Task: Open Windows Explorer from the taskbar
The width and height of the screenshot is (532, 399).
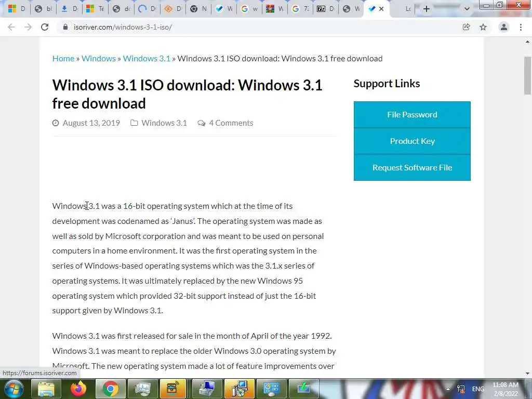Action: click(46, 389)
